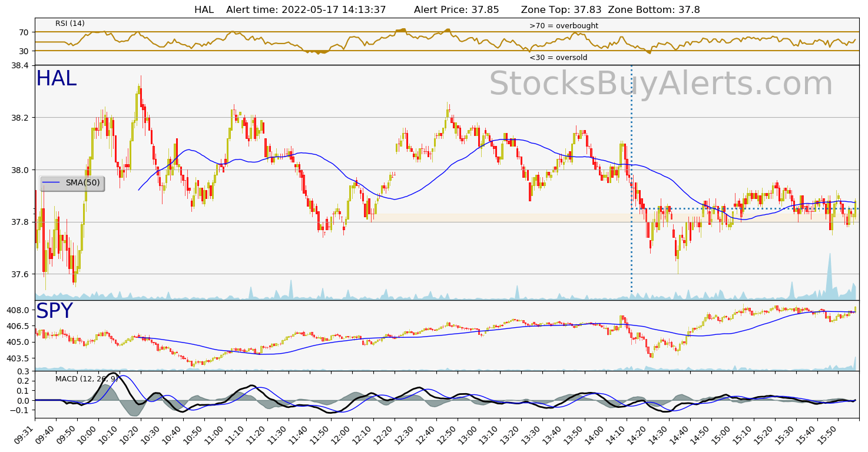Click the 38.4 price axis label

pos(19,65)
